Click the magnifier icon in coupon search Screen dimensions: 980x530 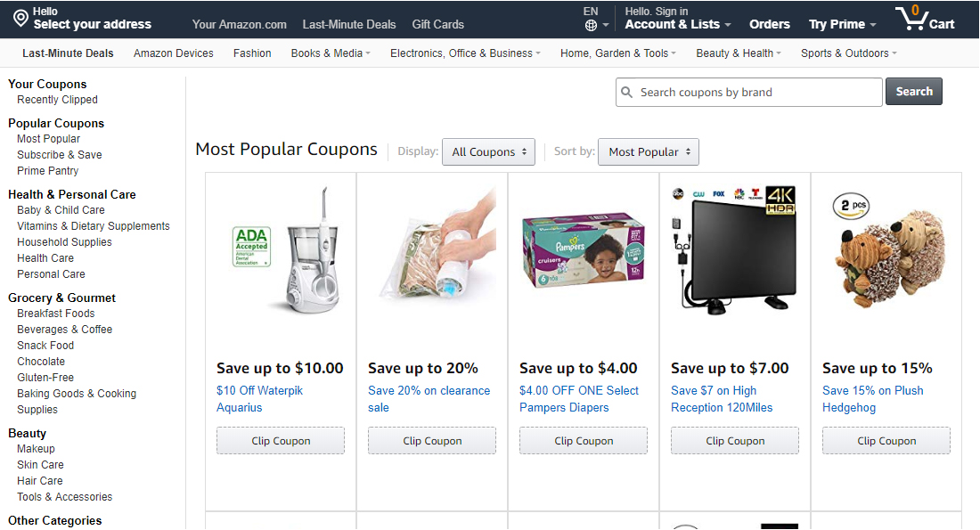626,93
